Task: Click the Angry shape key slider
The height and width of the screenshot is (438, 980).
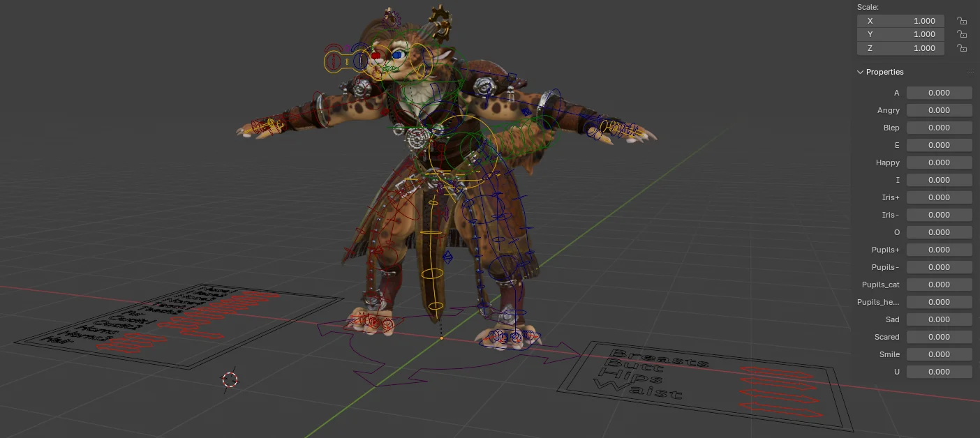Action: point(939,110)
